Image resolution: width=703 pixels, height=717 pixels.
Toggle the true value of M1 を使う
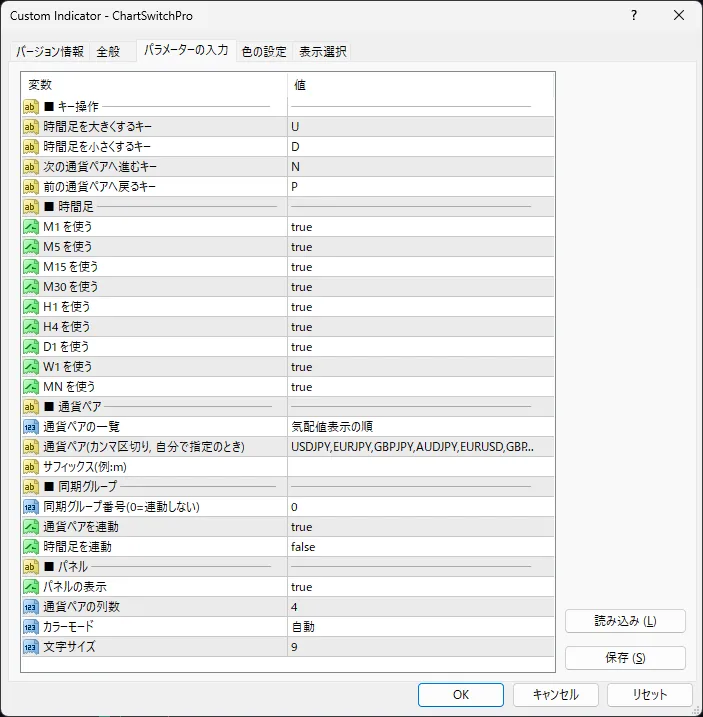[x=420, y=227]
